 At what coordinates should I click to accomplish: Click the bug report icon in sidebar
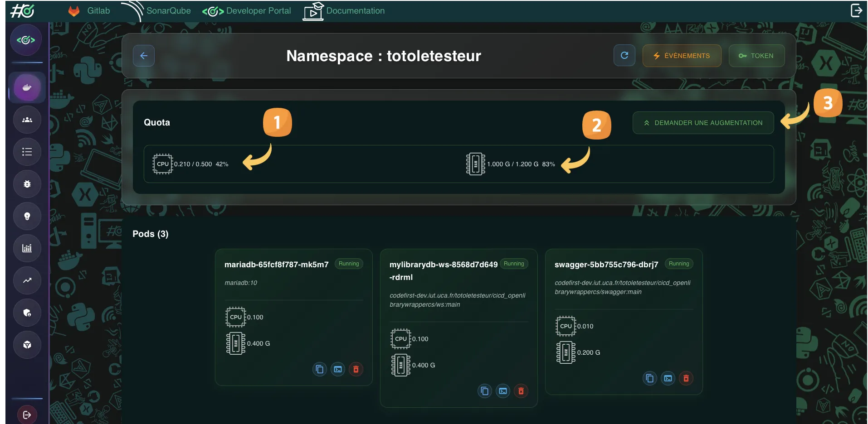click(x=27, y=184)
